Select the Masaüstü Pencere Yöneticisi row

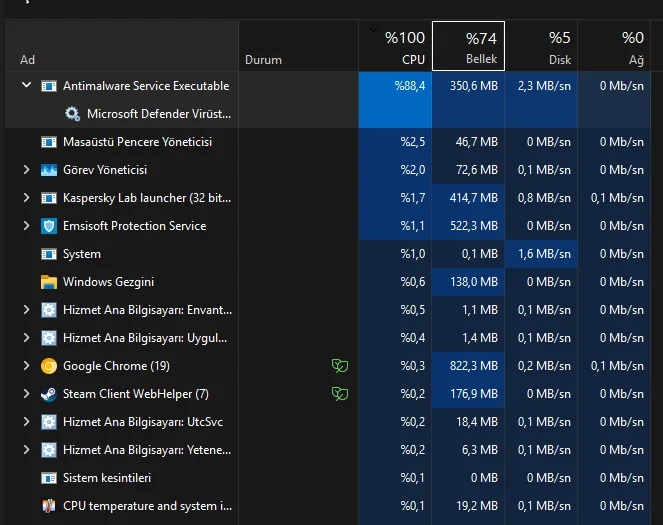coord(137,142)
